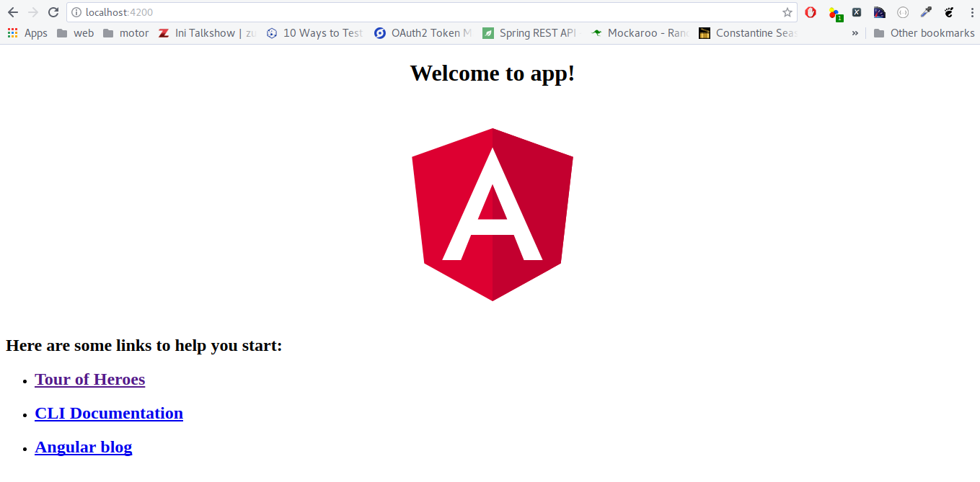The image size is (980, 482).
Task: Bookmark this page with the star
Action: coord(787,12)
